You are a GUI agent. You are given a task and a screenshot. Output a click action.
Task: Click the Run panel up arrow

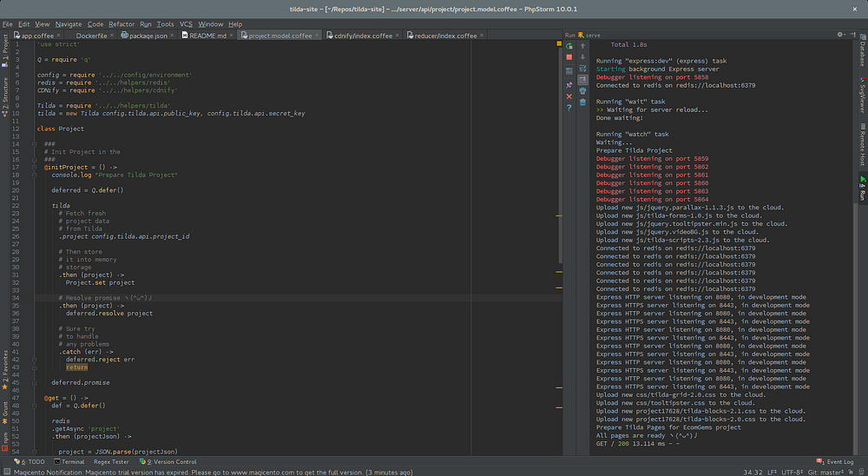point(582,46)
